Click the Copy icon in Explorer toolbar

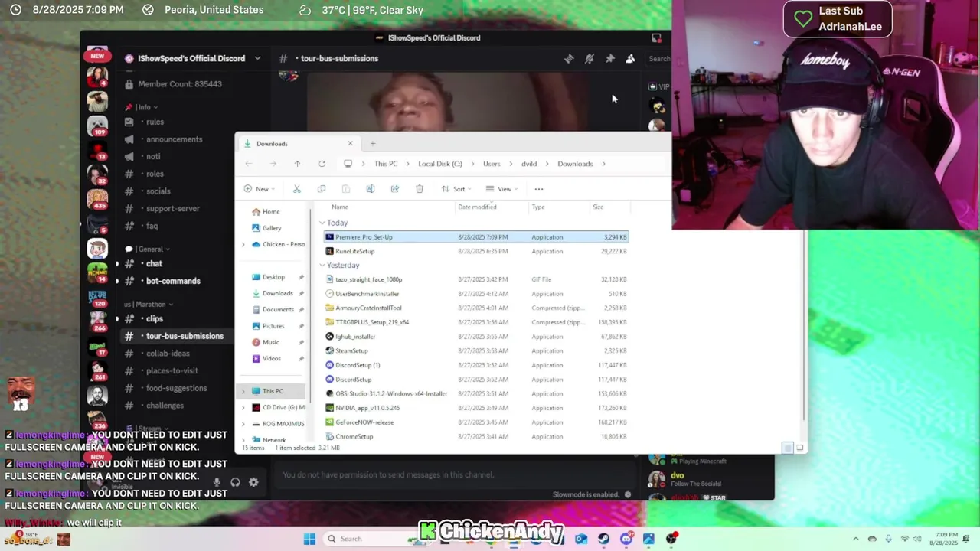[322, 189]
